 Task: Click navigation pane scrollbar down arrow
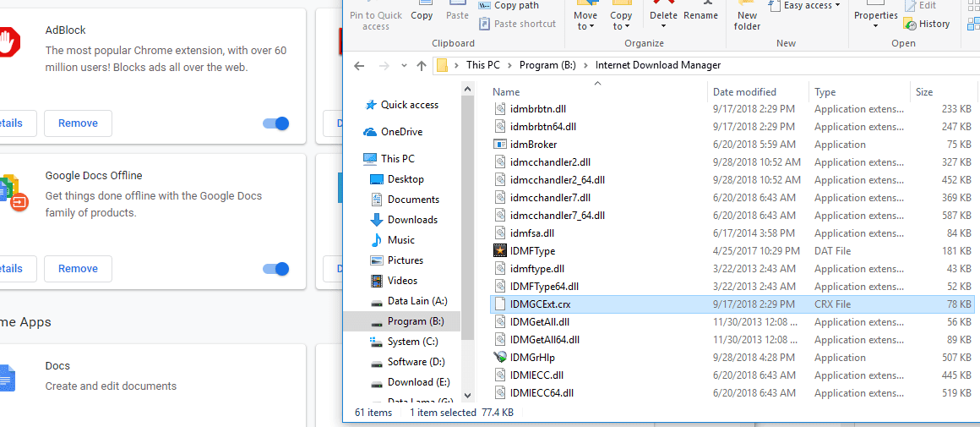point(467,396)
